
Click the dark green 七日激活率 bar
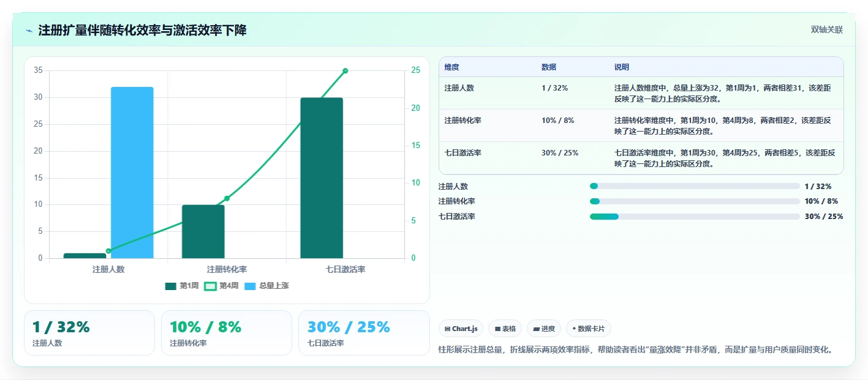[x=322, y=178]
